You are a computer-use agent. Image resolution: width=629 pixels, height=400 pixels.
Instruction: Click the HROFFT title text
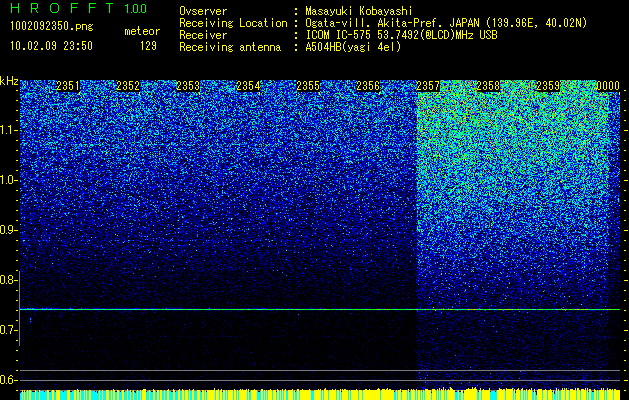pos(62,8)
